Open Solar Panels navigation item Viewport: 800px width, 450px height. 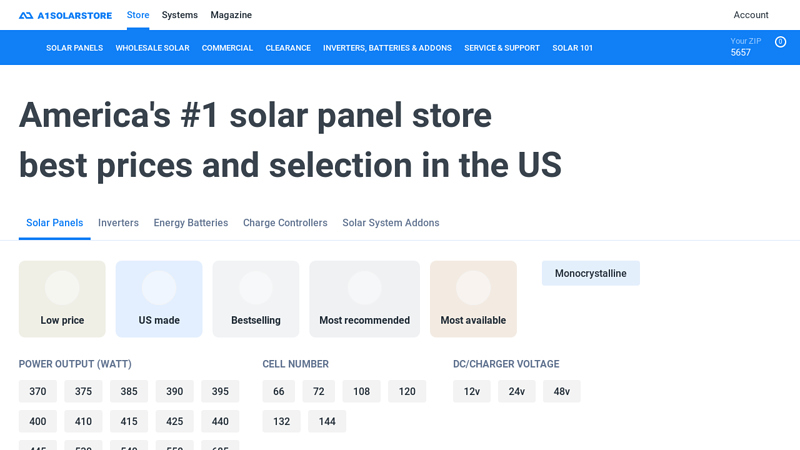pos(74,48)
